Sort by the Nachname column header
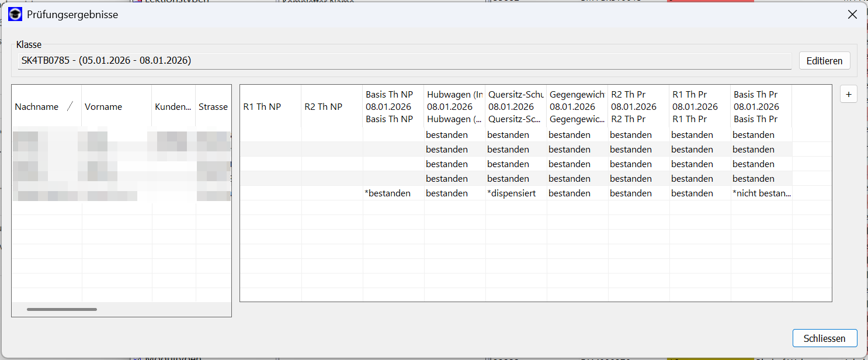Image resolution: width=868 pixels, height=360 pixels. (46, 106)
